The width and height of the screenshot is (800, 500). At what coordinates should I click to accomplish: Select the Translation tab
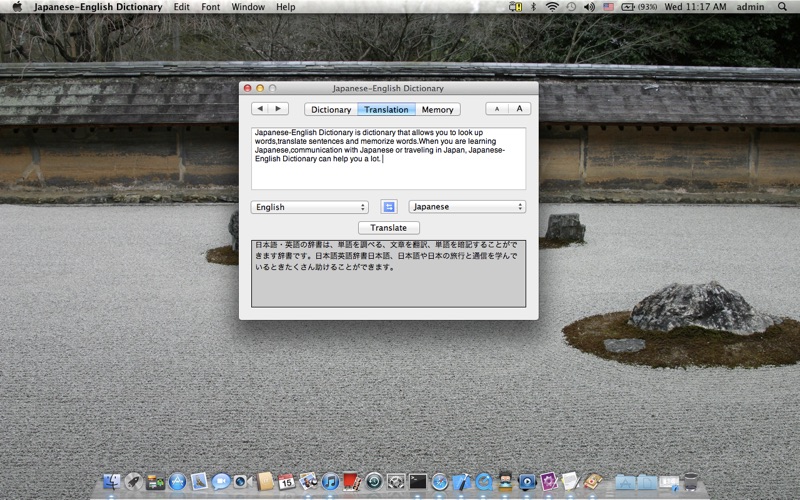(x=386, y=109)
